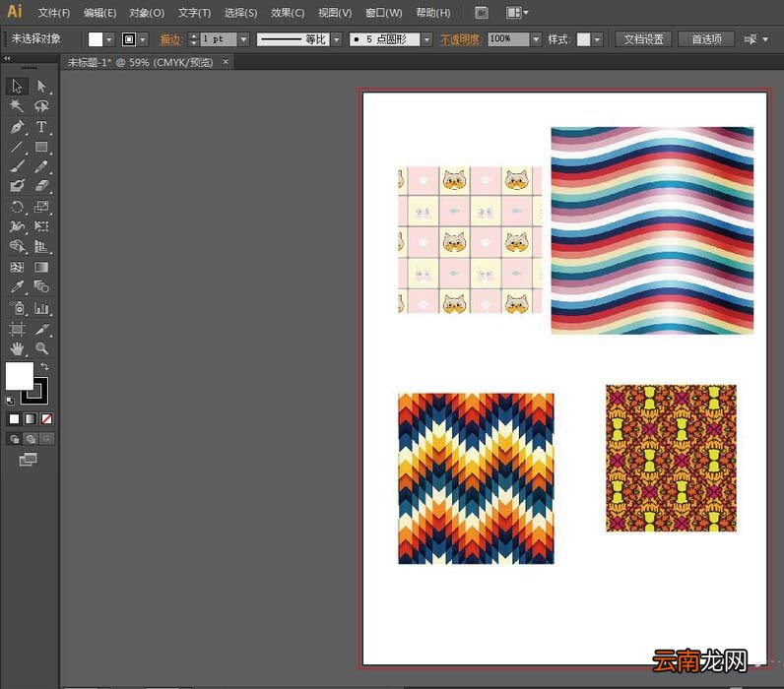Open the 文件(F) menu
The image size is (784, 689).
point(53,13)
